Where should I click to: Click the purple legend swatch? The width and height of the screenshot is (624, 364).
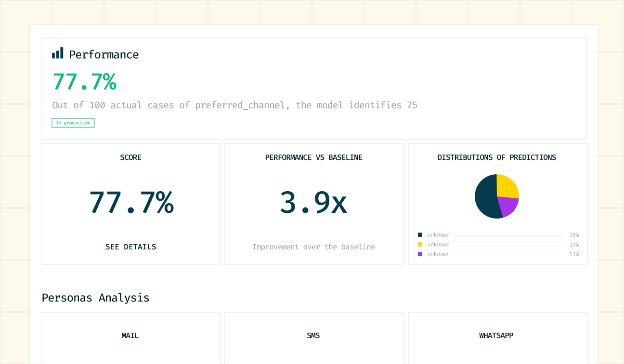[x=420, y=254]
